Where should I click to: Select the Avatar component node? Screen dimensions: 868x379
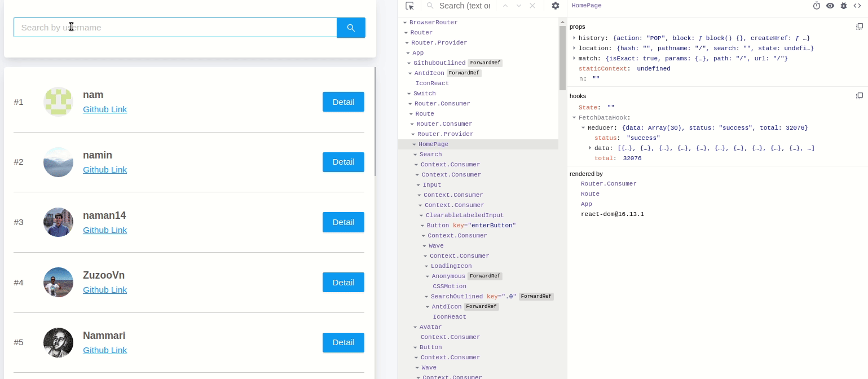(431, 327)
